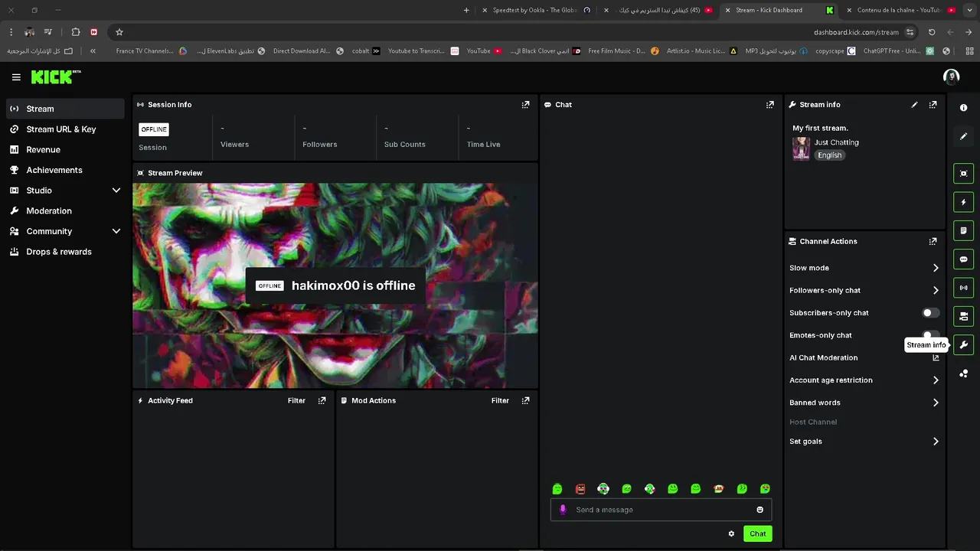Click the English language tag
This screenshot has width=980, height=551.
point(829,155)
